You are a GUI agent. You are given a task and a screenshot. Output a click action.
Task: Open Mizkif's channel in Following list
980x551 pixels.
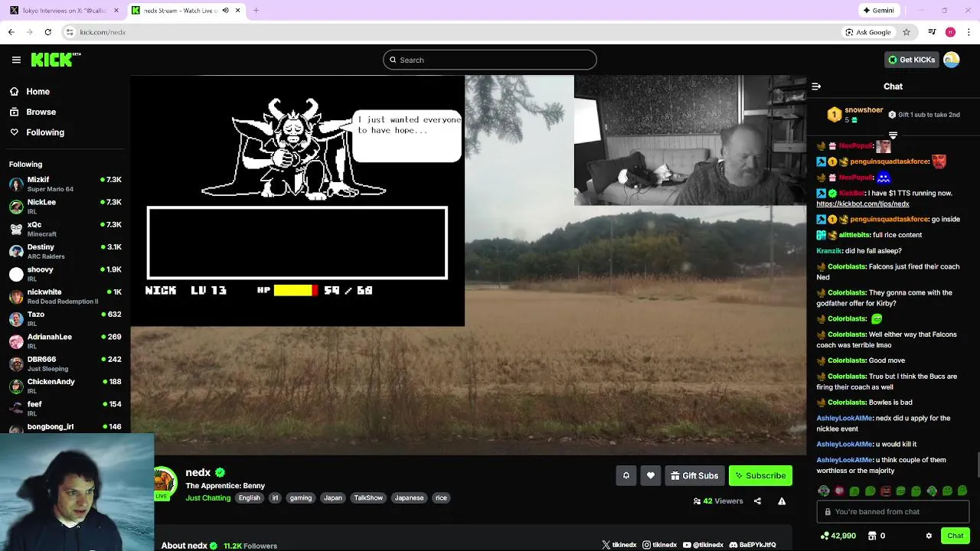pyautogui.click(x=65, y=184)
